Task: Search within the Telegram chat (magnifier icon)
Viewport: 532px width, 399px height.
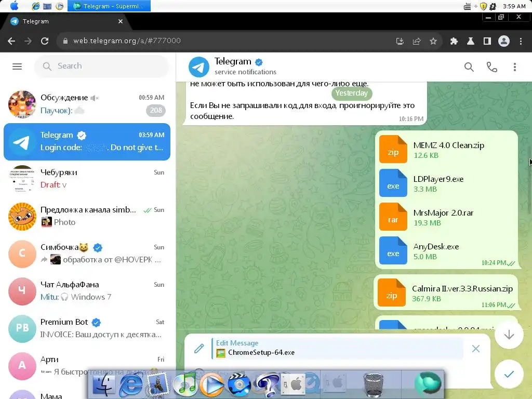Action: (469, 67)
